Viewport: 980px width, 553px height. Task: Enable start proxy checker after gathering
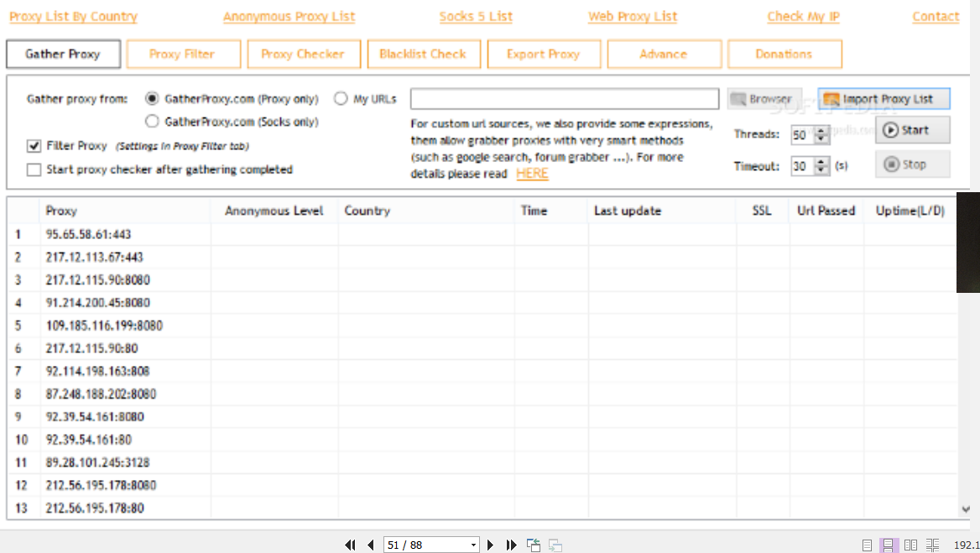[x=34, y=170]
